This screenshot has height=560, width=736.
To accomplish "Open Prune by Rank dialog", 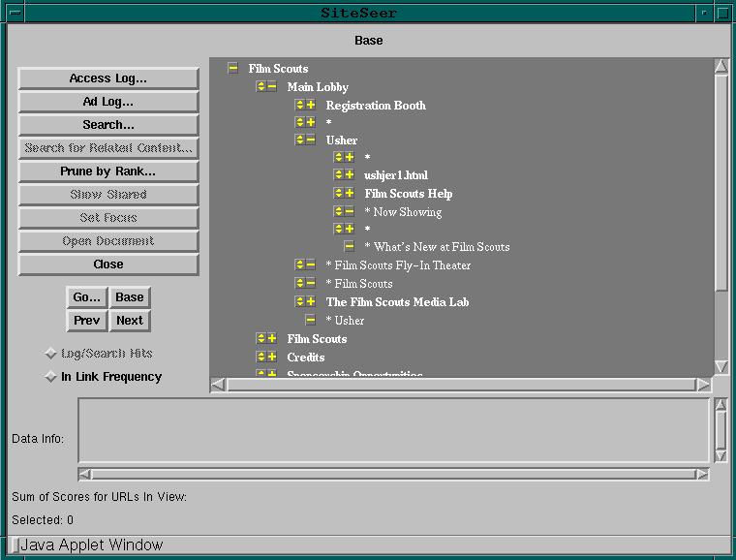I will click(x=108, y=171).
